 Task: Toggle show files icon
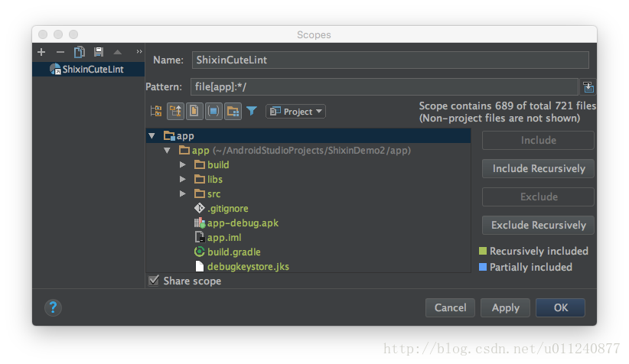click(194, 111)
